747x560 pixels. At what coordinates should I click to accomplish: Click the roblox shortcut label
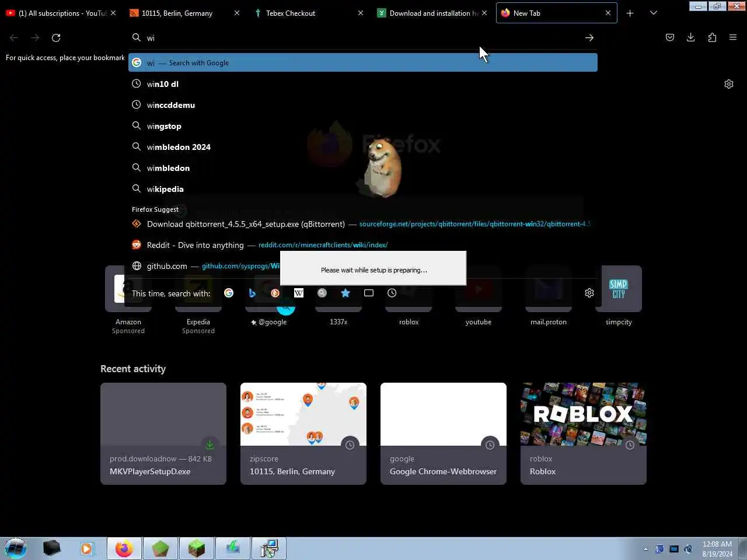tap(409, 322)
